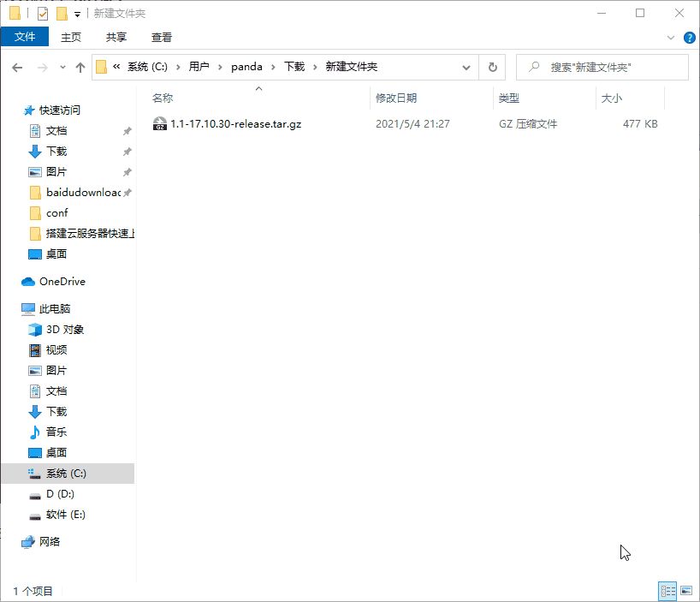Select the 软件 (E:) drive

point(65,515)
